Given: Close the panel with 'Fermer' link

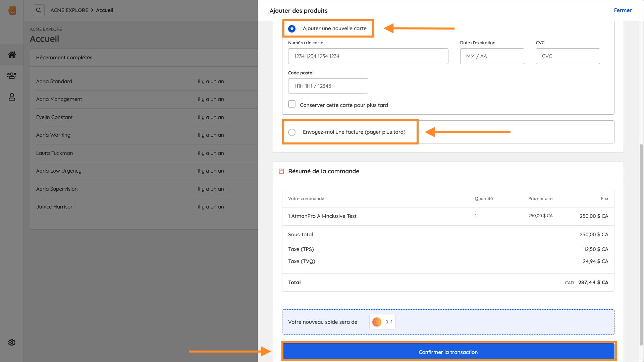Looking at the screenshot, I should [623, 10].
